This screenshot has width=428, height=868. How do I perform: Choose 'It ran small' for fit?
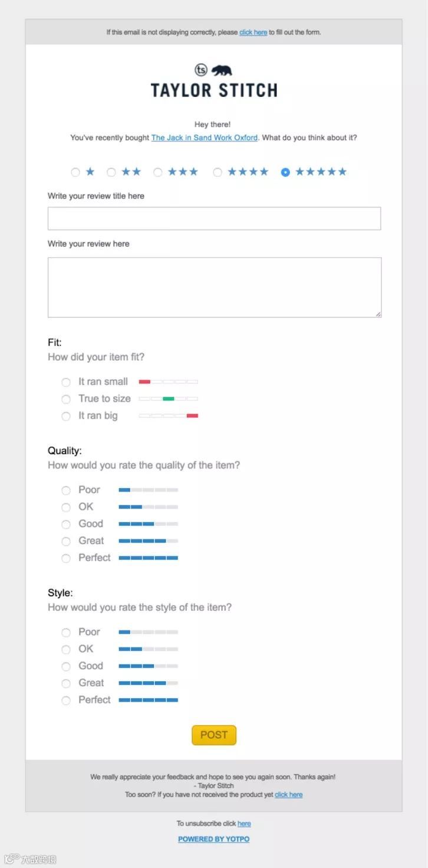(66, 382)
